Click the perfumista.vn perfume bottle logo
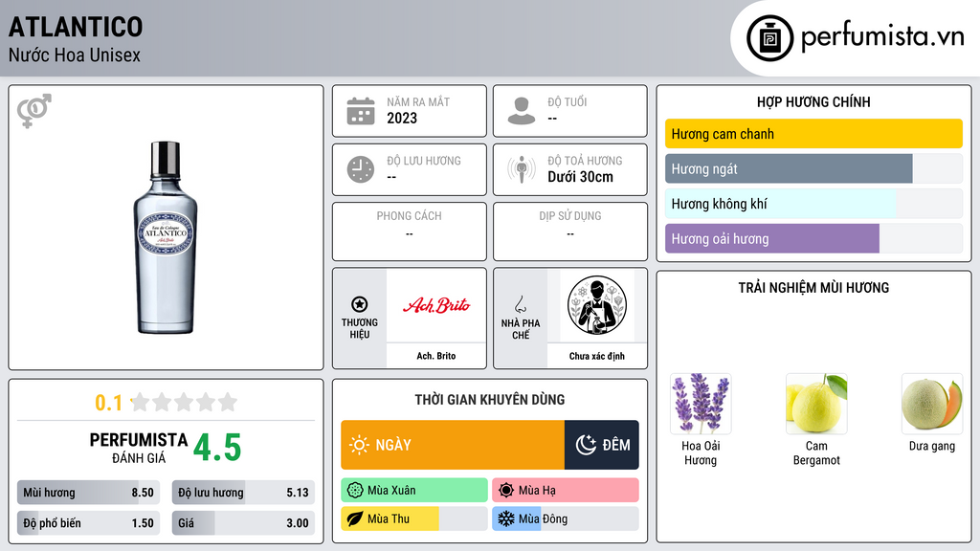The image size is (980, 551). (x=770, y=38)
